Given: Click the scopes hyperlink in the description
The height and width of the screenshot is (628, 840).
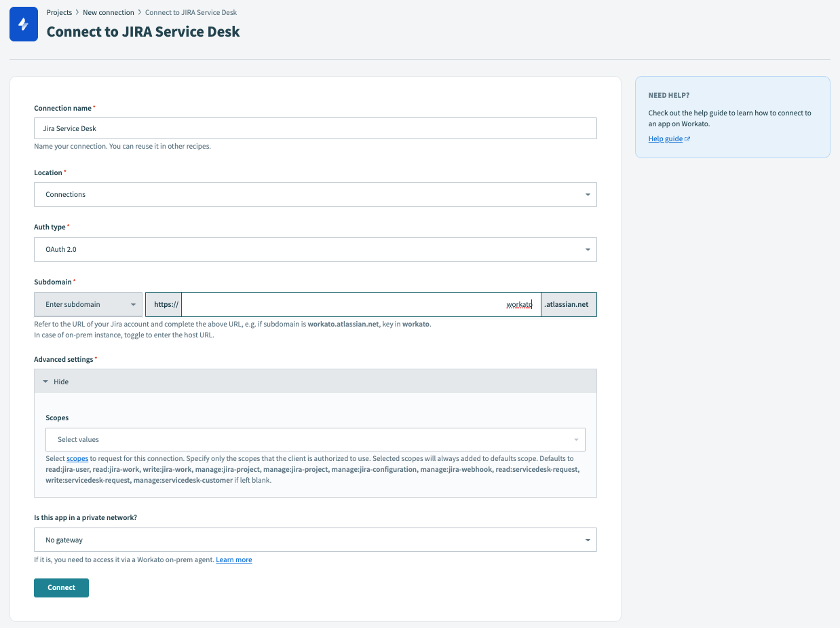Looking at the screenshot, I should click(77, 458).
